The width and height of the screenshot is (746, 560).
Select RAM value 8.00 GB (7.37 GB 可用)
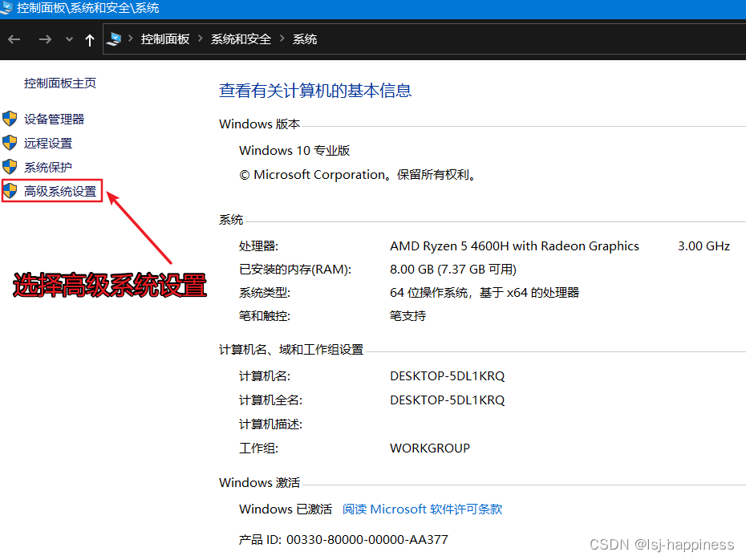[453, 270]
